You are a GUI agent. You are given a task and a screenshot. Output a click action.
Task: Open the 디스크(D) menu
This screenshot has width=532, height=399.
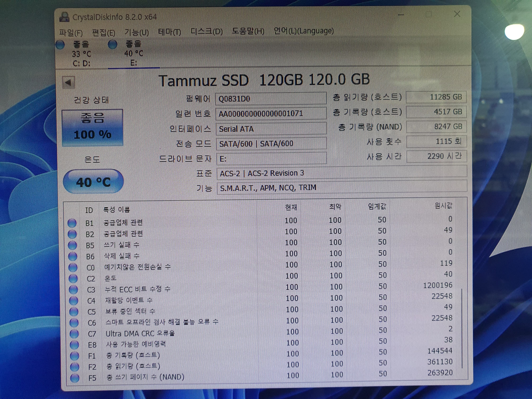[x=207, y=32]
